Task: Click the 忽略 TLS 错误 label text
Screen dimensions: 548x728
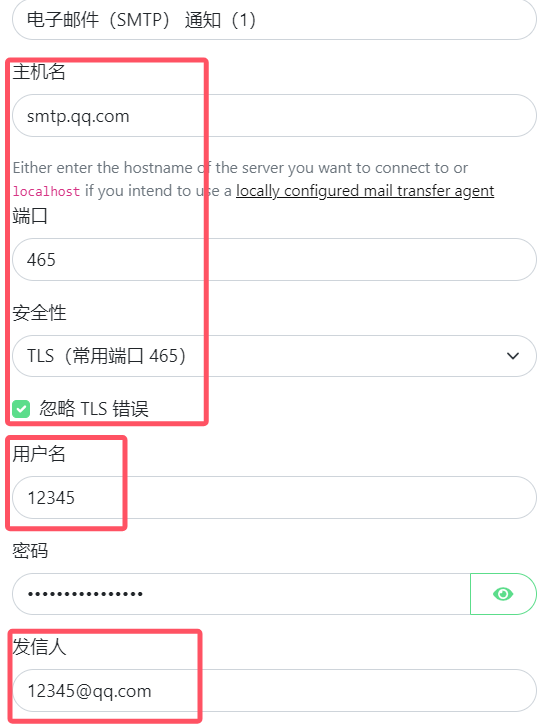Action: pos(94,409)
